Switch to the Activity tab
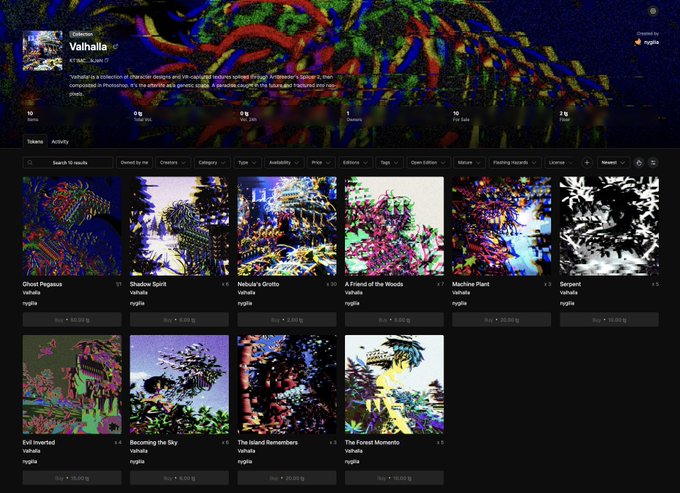 [60, 142]
